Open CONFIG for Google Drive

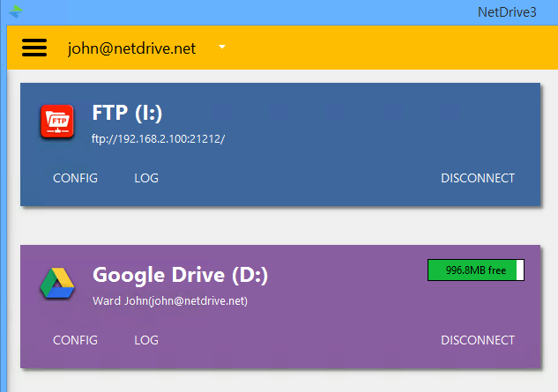click(75, 340)
